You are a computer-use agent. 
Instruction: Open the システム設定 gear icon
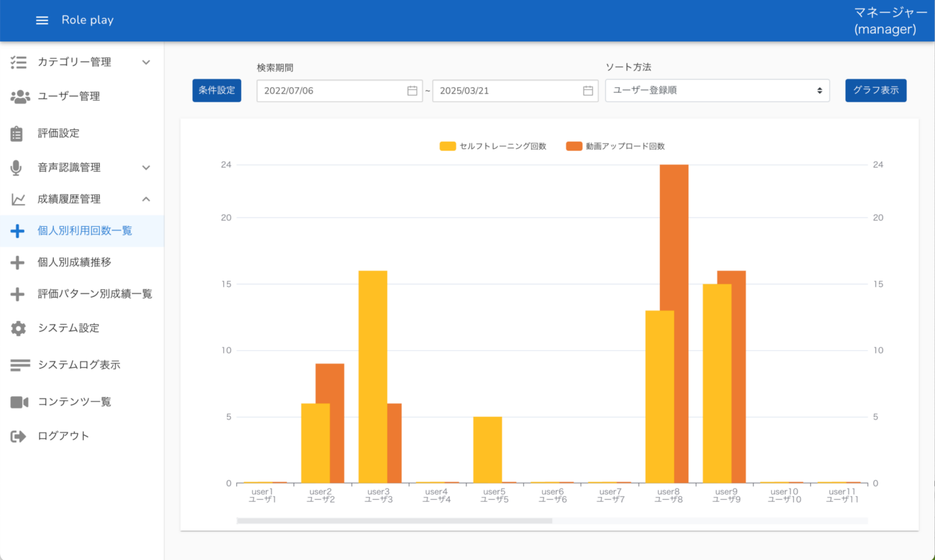pos(18,328)
